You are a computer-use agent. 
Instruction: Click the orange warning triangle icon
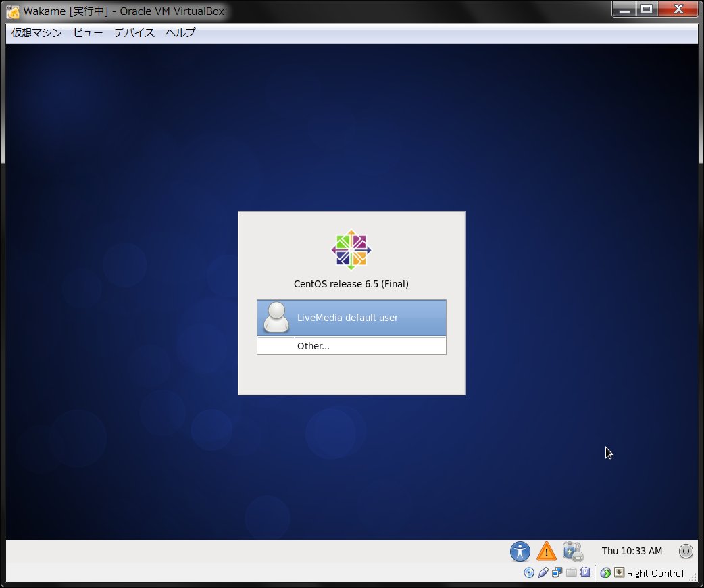pyautogui.click(x=547, y=552)
